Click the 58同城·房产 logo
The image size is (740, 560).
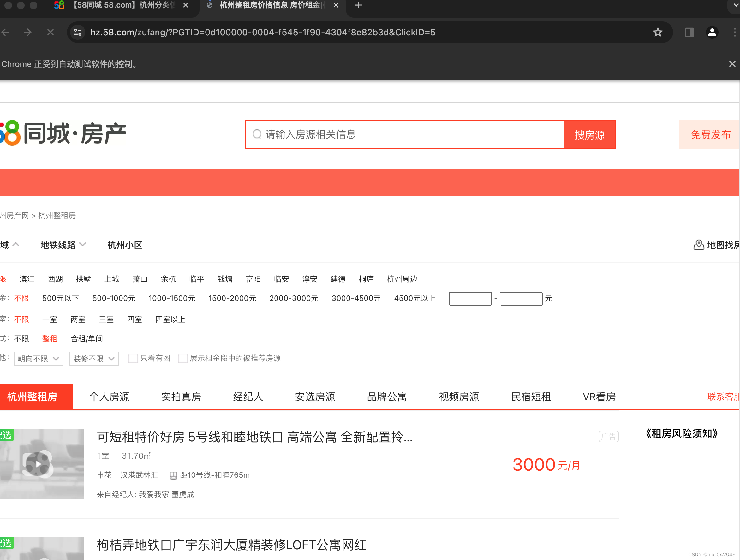click(x=63, y=133)
